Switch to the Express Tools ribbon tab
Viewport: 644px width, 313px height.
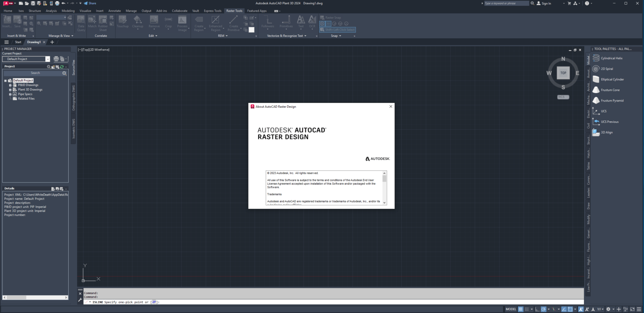213,11
